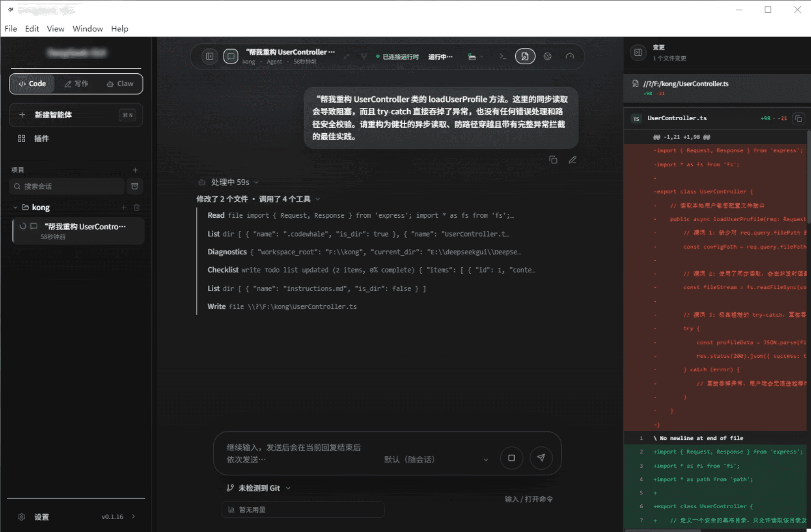Click the collapse arrows icon in header

coord(346,56)
